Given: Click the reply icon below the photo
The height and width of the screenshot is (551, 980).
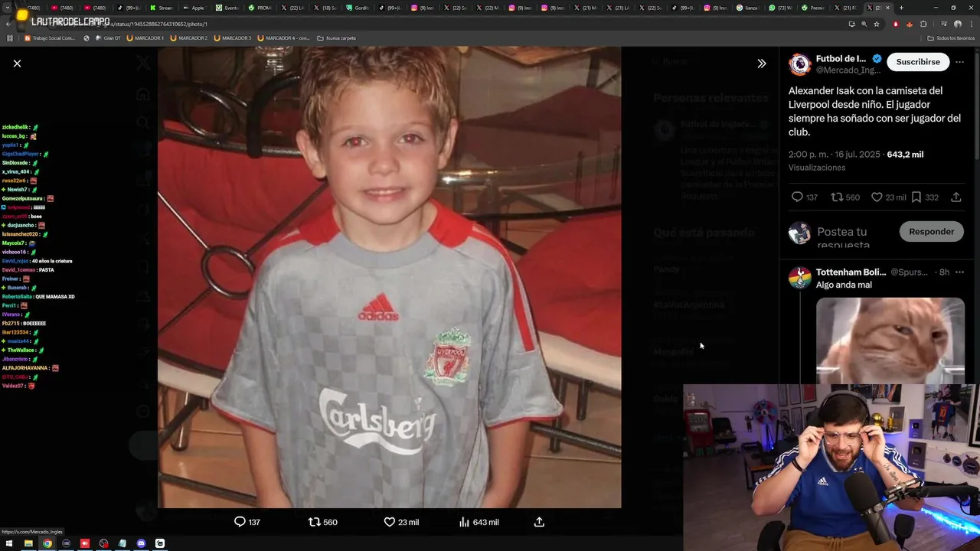Looking at the screenshot, I should [240, 522].
